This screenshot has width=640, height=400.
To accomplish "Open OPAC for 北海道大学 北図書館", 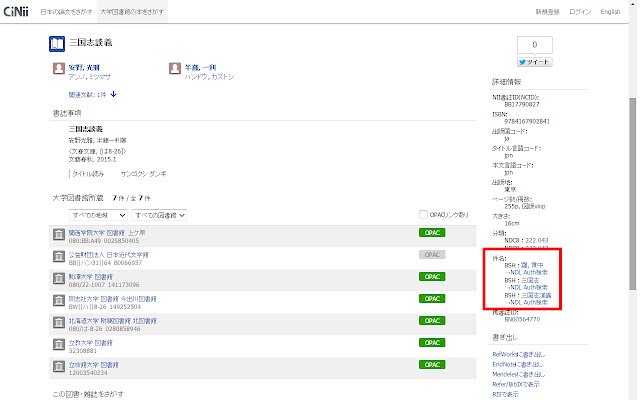I will tap(432, 321).
